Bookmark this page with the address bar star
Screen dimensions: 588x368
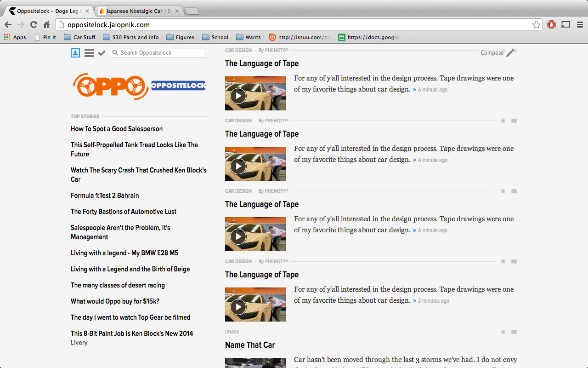click(536, 25)
